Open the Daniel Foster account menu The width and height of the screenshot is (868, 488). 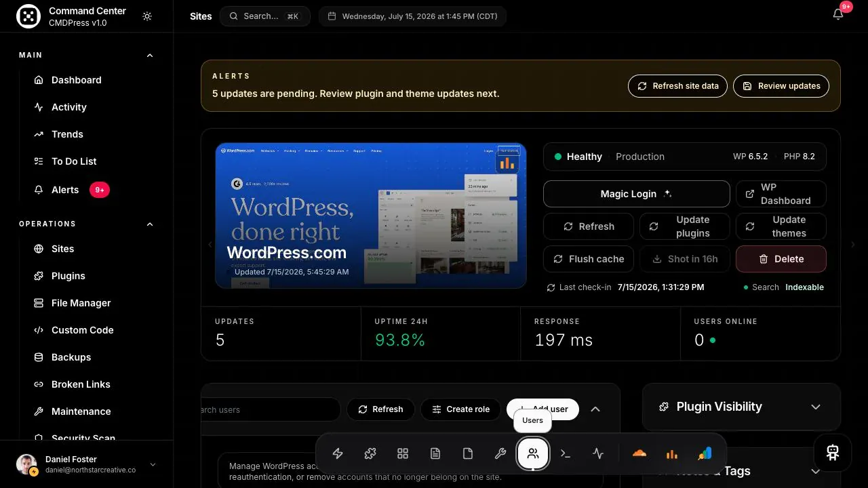click(x=87, y=464)
